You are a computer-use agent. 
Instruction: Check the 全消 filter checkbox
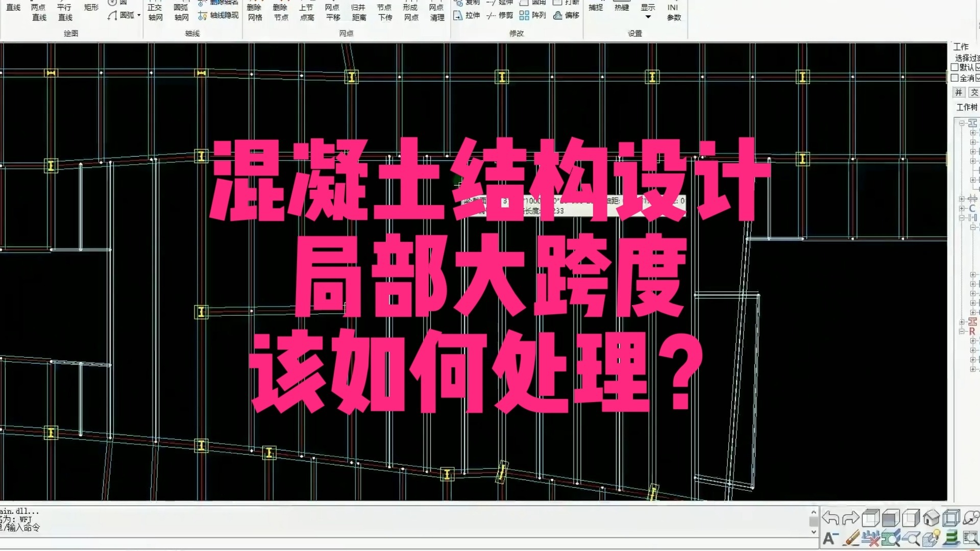click(x=954, y=78)
